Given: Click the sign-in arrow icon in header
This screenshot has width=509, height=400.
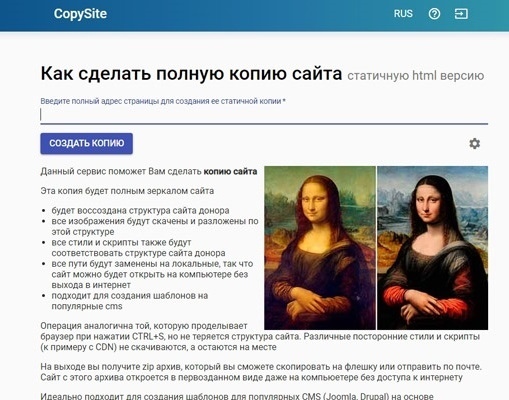Looking at the screenshot, I should pos(461,14).
